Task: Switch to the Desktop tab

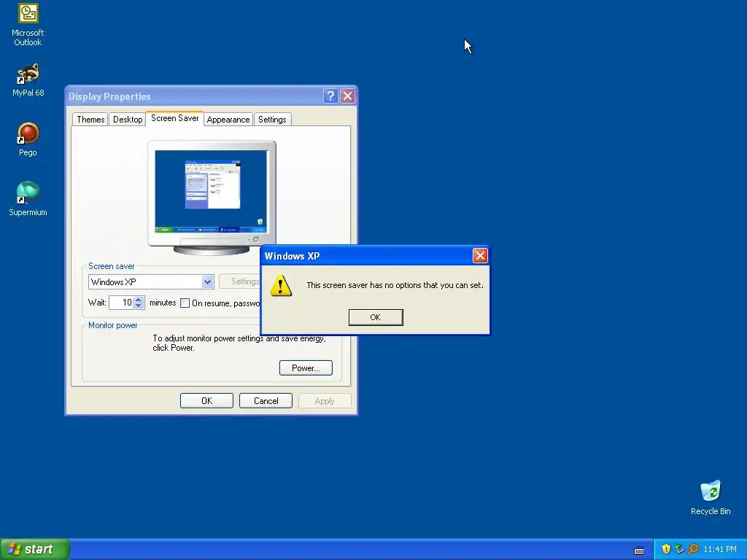Action: click(128, 120)
